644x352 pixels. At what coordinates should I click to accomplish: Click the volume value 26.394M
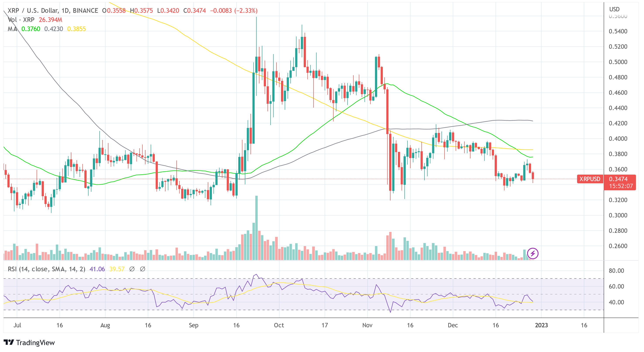[x=51, y=20]
